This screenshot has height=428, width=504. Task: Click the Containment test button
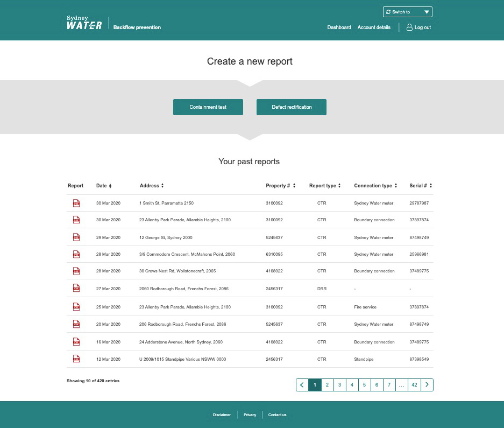click(x=208, y=107)
